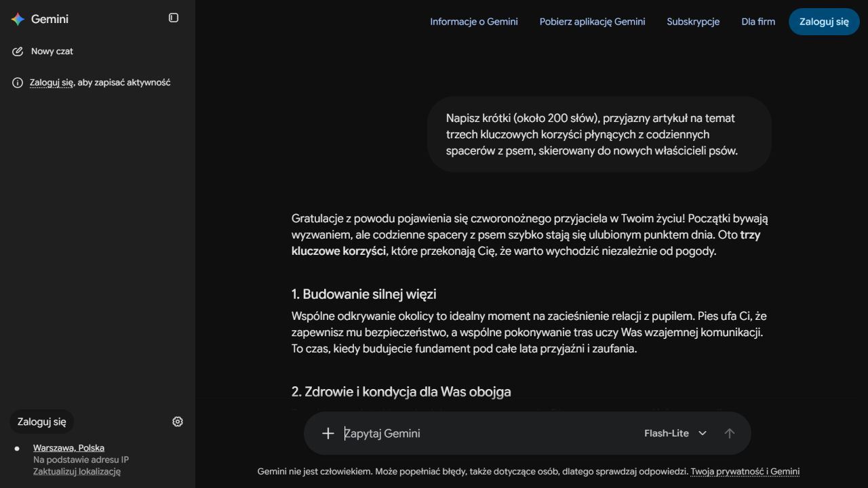Image resolution: width=868 pixels, height=488 pixels.
Task: Click 'Na podstawie adresu IP' text
Action: click(x=81, y=460)
